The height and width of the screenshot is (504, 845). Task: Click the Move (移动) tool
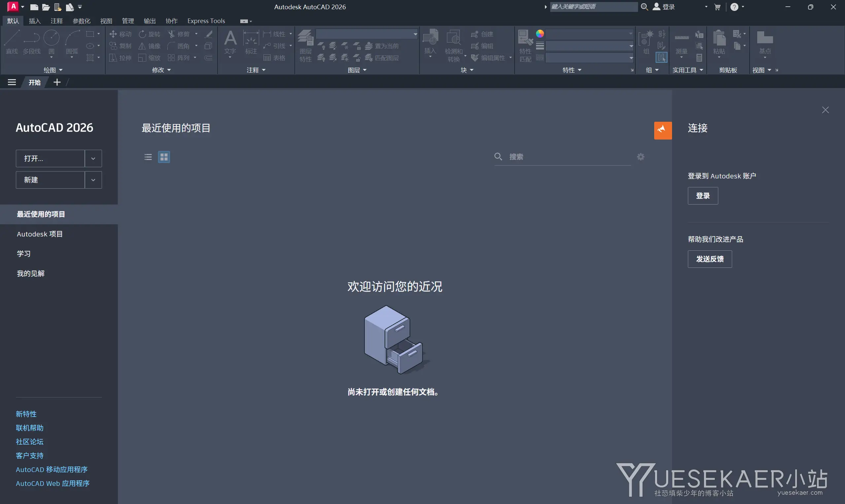120,34
